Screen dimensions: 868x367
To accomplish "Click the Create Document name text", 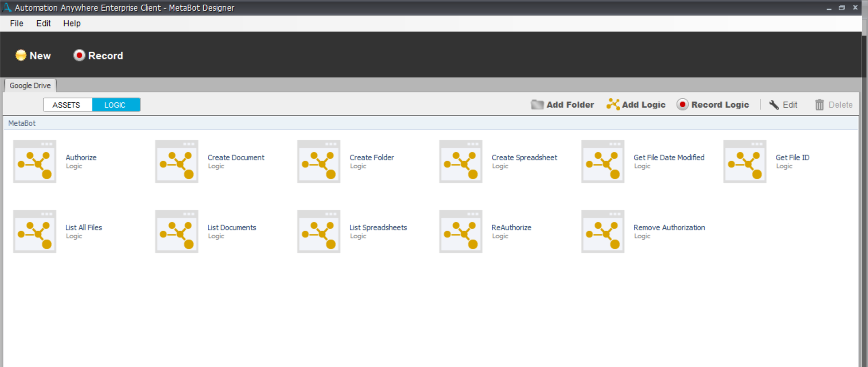I will 236,157.
